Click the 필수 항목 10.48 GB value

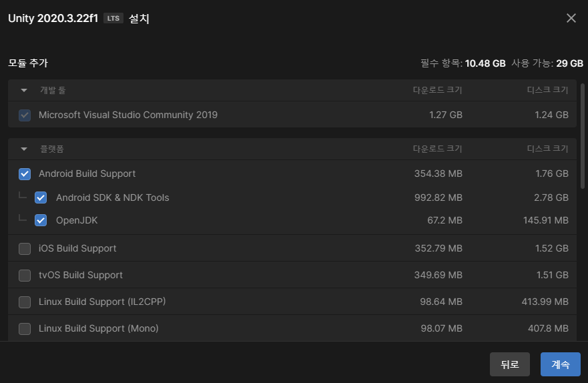tap(485, 63)
